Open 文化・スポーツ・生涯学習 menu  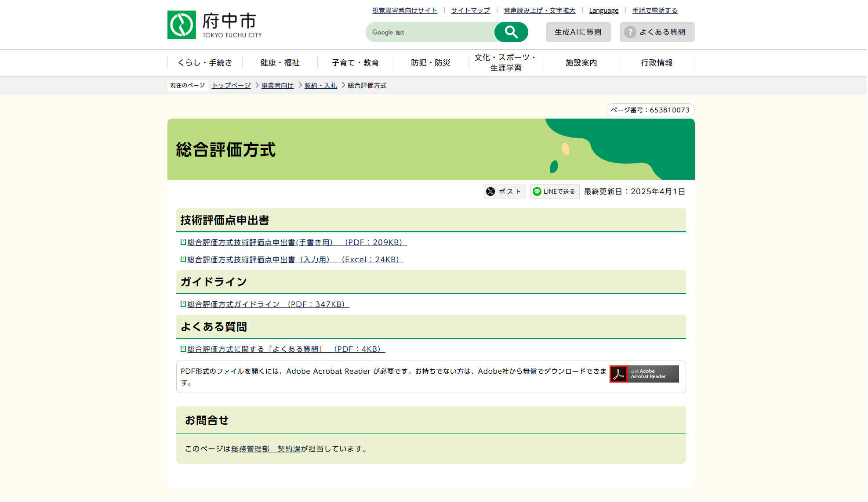(506, 63)
